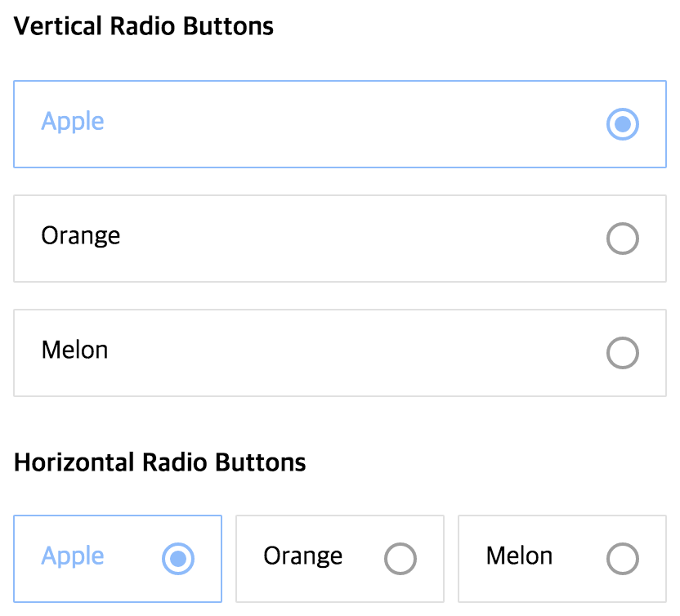680x616 pixels.
Task: Click the vertical Orange option row
Action: point(340,239)
